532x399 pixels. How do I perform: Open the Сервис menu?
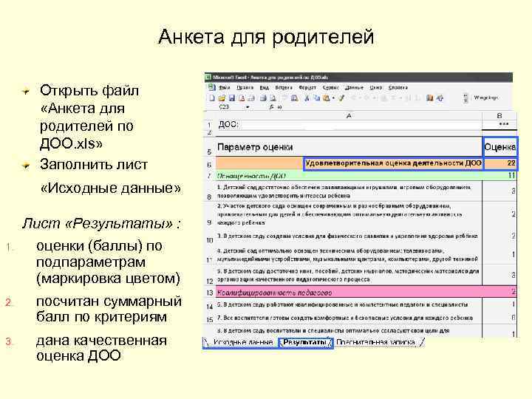click(x=331, y=87)
